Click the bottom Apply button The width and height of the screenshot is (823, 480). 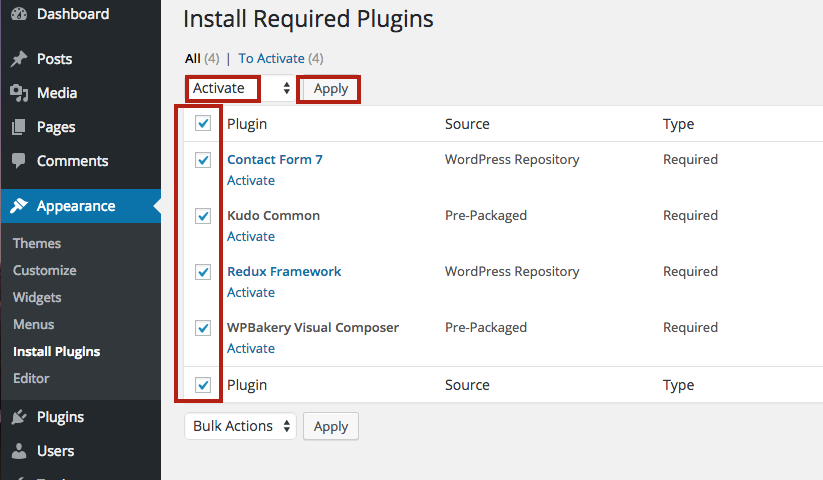(x=331, y=426)
